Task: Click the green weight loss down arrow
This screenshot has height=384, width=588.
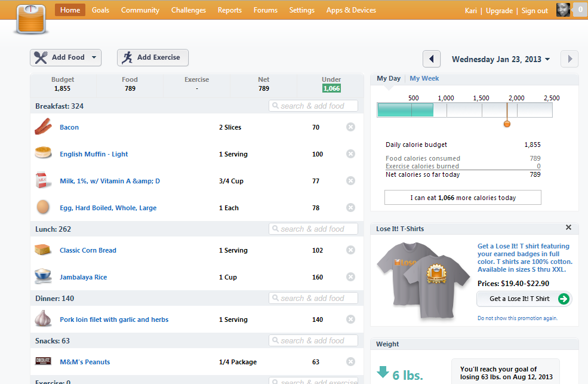Action: pos(383,372)
